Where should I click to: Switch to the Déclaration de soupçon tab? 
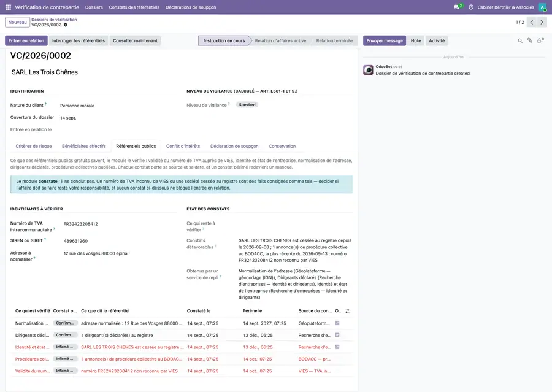click(x=234, y=146)
